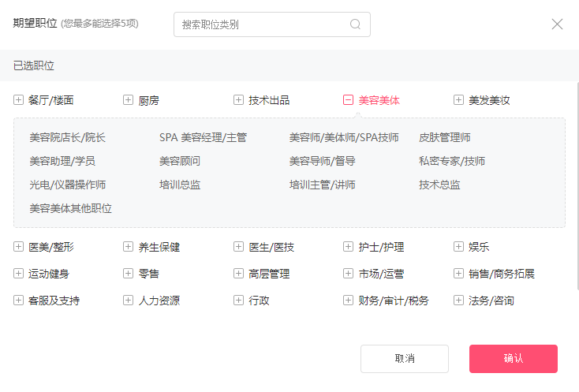The height and width of the screenshot is (392, 579).
Task: Focus the 搜索职位类别 search field
Action: click(x=262, y=24)
